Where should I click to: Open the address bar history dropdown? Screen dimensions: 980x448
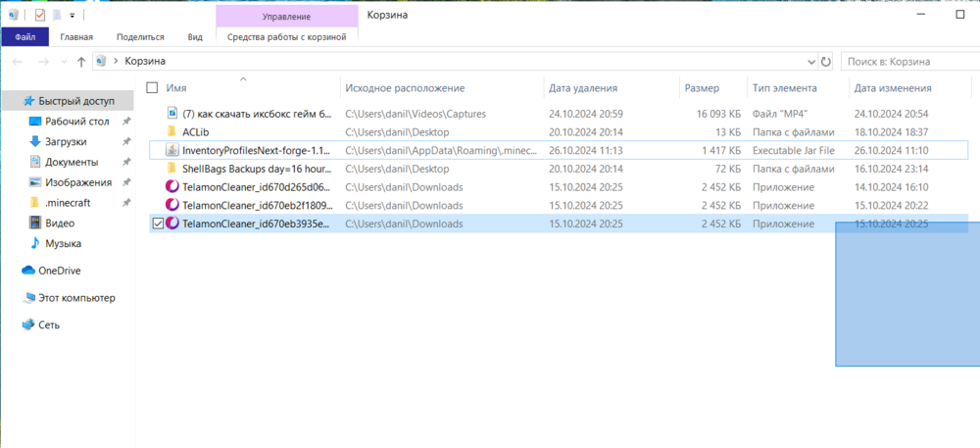click(811, 62)
